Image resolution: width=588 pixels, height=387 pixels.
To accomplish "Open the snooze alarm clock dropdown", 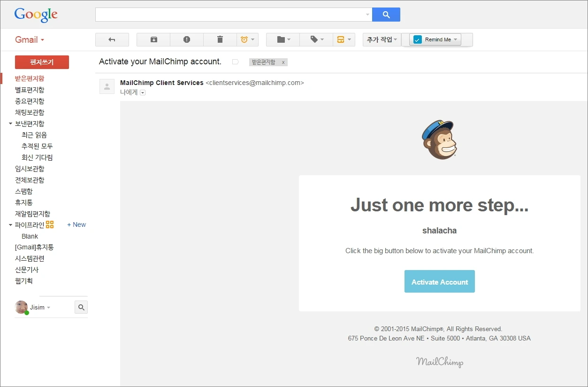I will point(248,40).
